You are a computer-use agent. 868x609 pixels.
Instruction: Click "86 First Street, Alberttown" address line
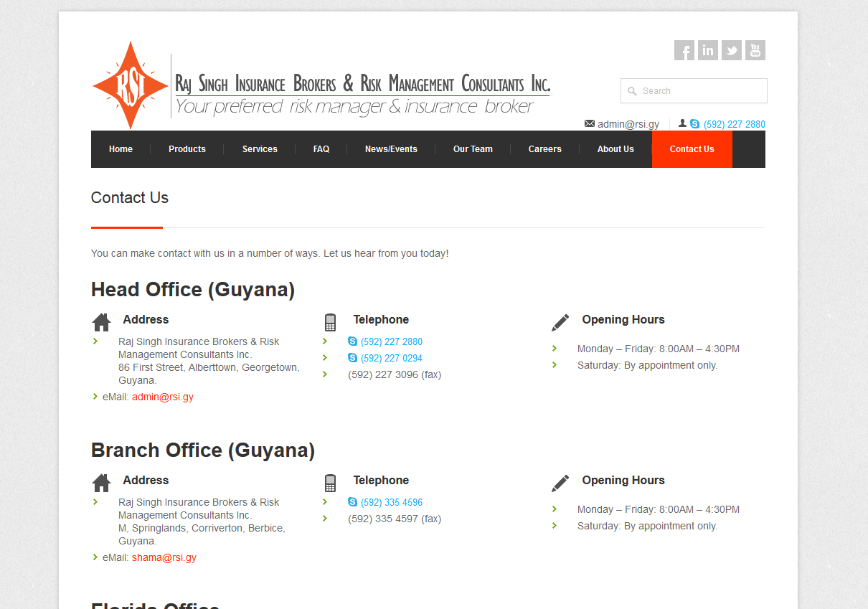pos(209,367)
